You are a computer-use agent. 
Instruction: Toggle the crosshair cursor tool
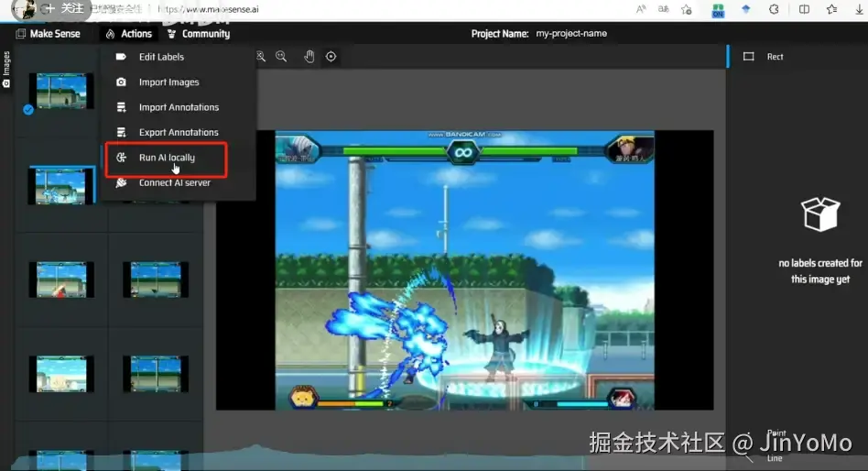331,57
